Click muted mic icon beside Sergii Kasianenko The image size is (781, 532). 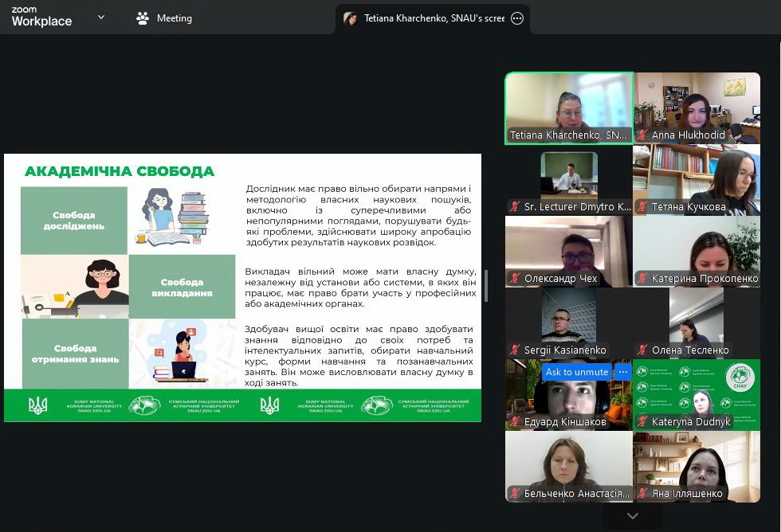pos(514,350)
